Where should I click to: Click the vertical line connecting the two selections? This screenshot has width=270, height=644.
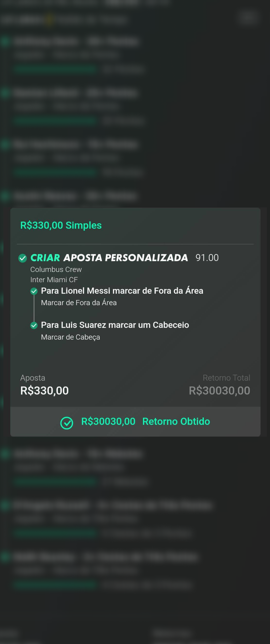[34, 309]
